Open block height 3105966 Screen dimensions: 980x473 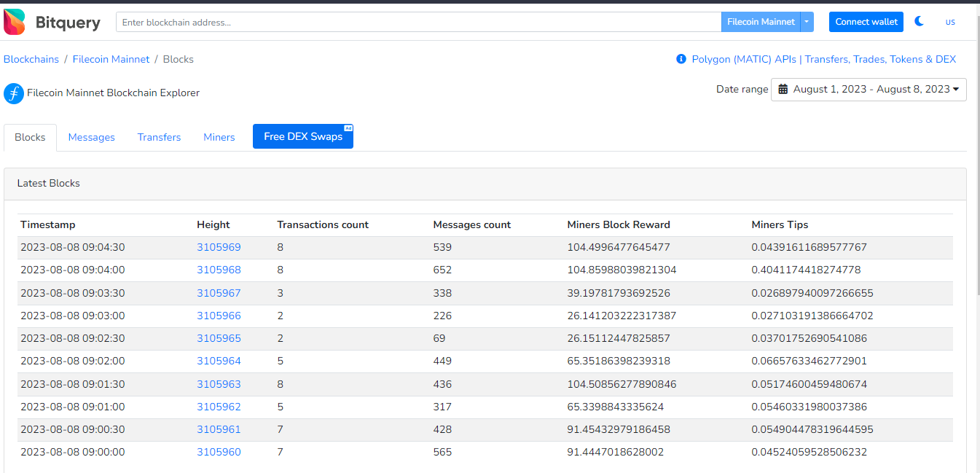point(219,316)
